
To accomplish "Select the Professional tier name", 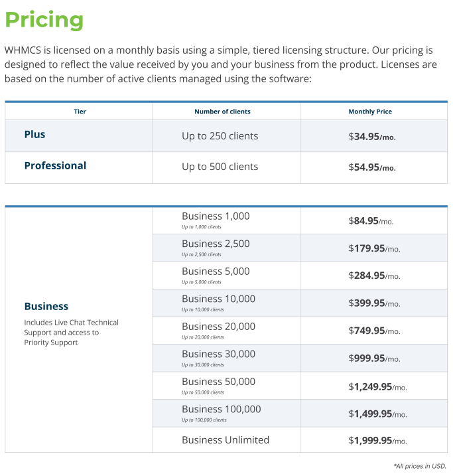I will [x=55, y=166].
